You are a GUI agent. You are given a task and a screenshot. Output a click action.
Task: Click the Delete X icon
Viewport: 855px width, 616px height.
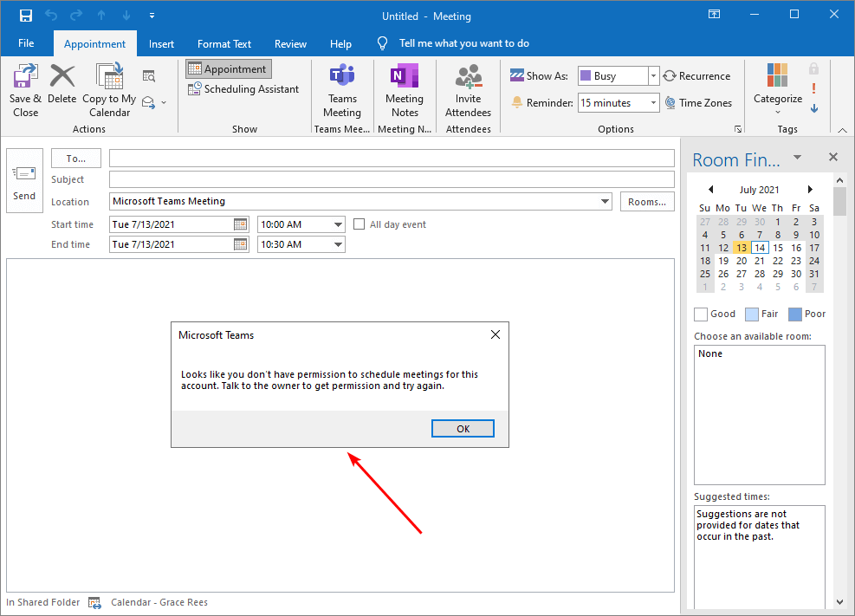point(62,75)
